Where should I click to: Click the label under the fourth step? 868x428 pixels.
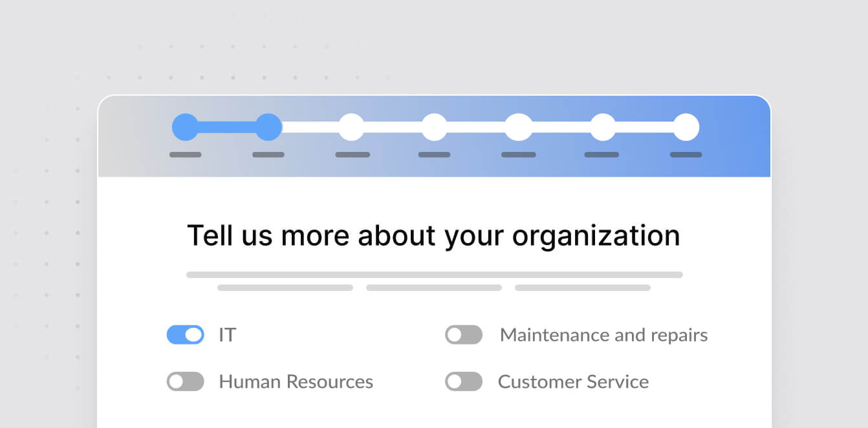pyautogui.click(x=434, y=155)
